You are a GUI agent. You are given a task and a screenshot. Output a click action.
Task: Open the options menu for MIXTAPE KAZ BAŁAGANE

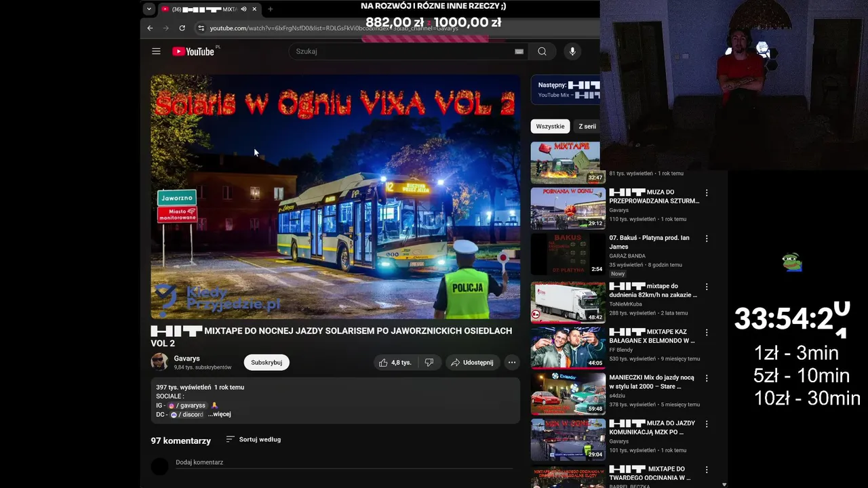707,333
